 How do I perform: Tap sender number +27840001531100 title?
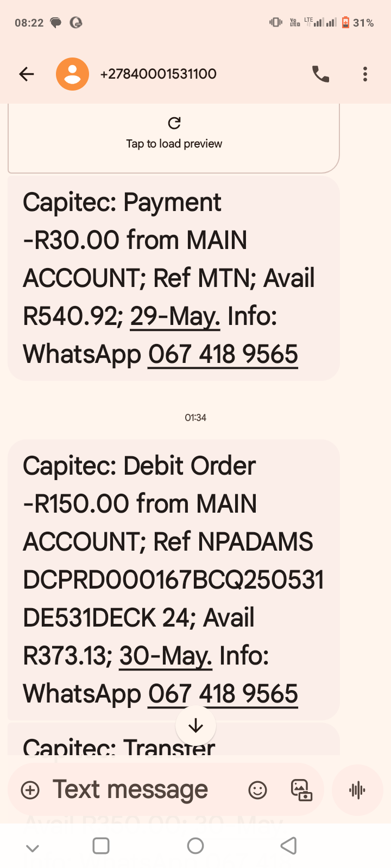pyautogui.click(x=158, y=74)
